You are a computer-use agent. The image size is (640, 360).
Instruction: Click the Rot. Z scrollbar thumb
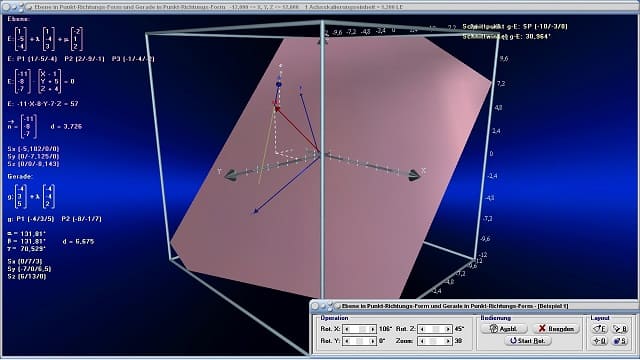click(x=436, y=329)
